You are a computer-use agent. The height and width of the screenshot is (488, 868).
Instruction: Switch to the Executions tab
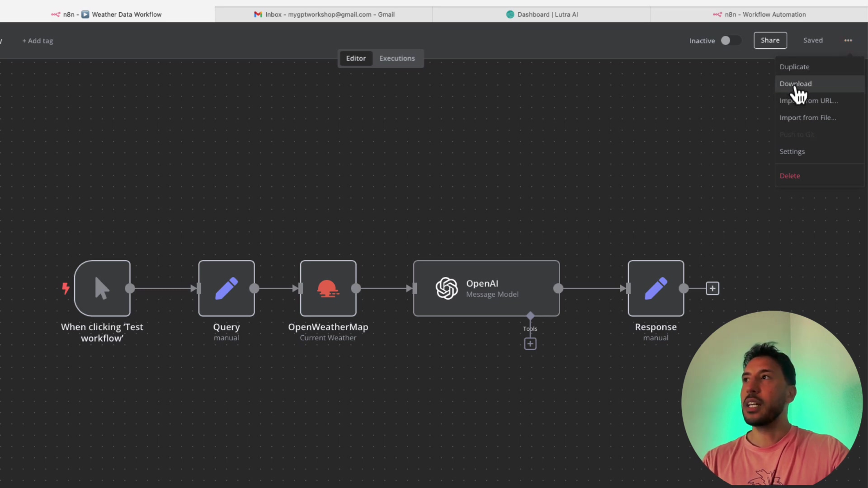pos(397,58)
